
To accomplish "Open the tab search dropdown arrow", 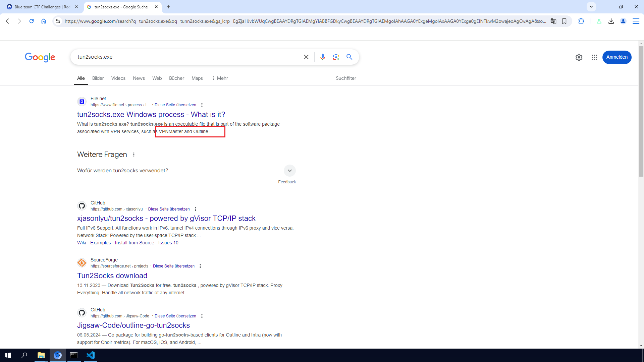I will coord(591,7).
